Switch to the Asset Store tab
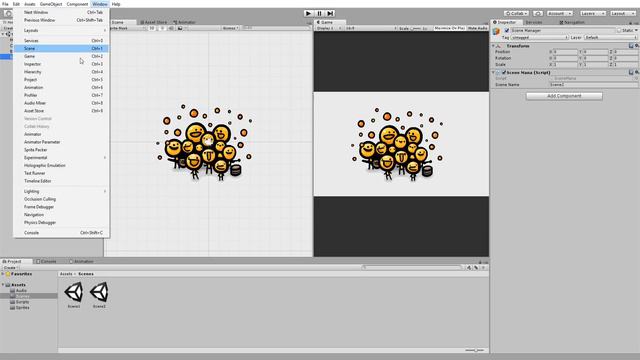This screenshot has height=360, width=640. (153, 22)
